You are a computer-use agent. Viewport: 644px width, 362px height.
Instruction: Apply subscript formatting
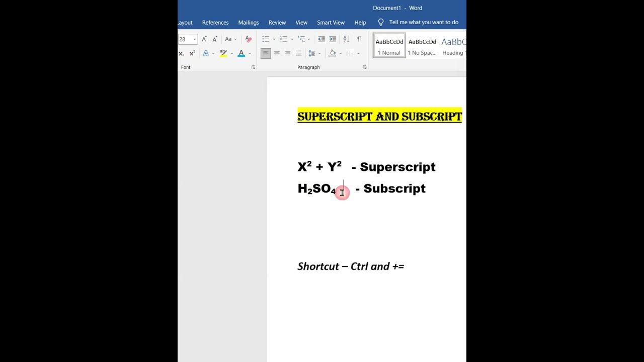181,53
